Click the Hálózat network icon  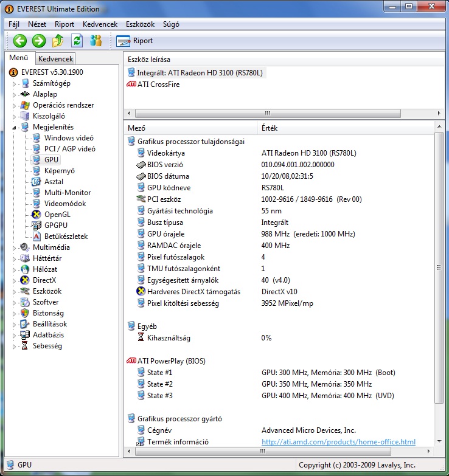point(25,269)
